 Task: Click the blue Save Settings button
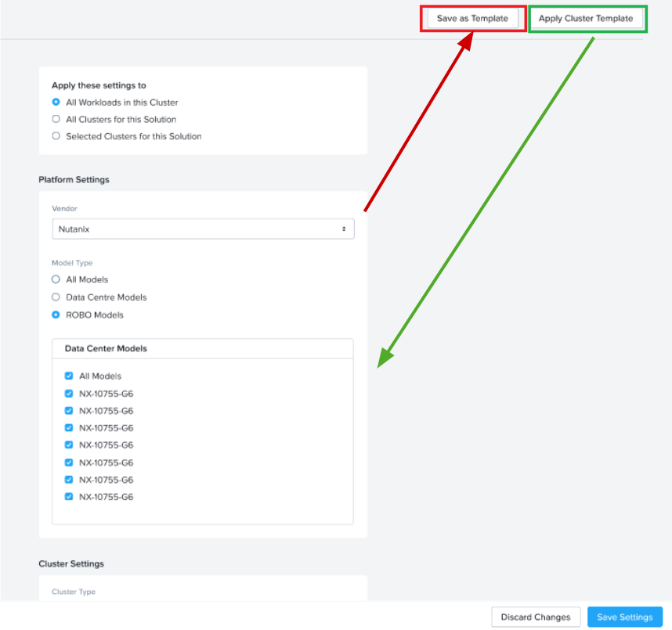pos(625,617)
